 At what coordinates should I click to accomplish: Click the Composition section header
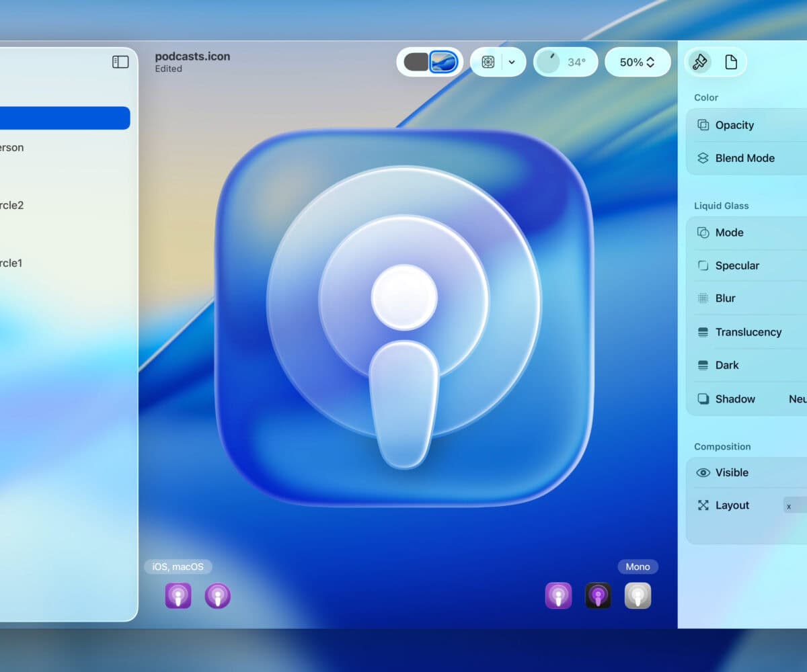722,446
